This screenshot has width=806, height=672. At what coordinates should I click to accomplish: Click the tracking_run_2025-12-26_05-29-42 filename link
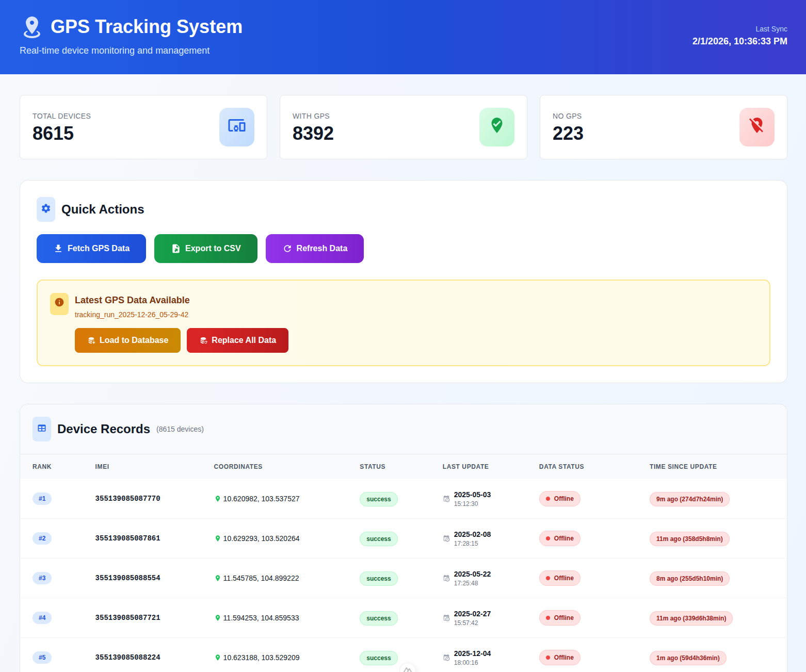pos(131,315)
